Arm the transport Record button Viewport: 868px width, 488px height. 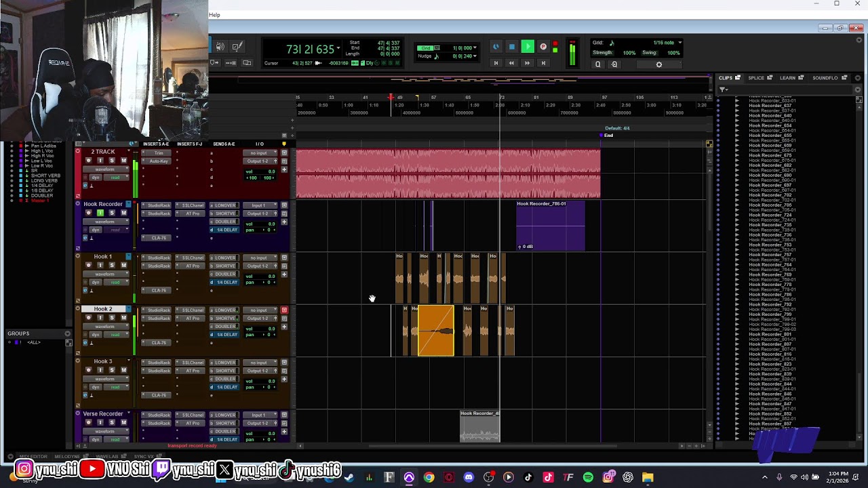coord(543,47)
